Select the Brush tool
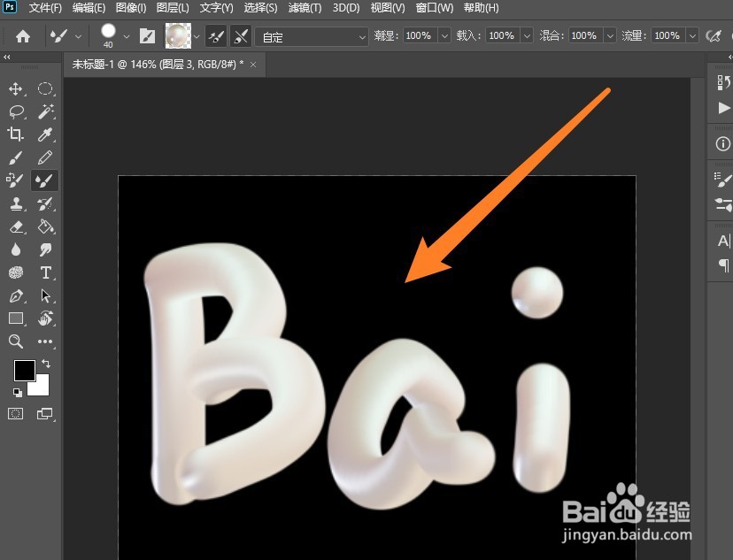 15,157
